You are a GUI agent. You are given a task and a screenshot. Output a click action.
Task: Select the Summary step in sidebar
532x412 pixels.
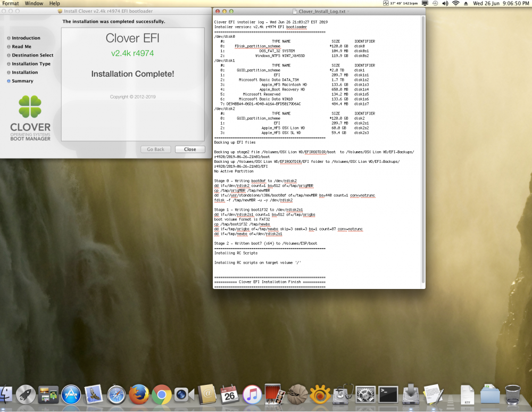22,81
